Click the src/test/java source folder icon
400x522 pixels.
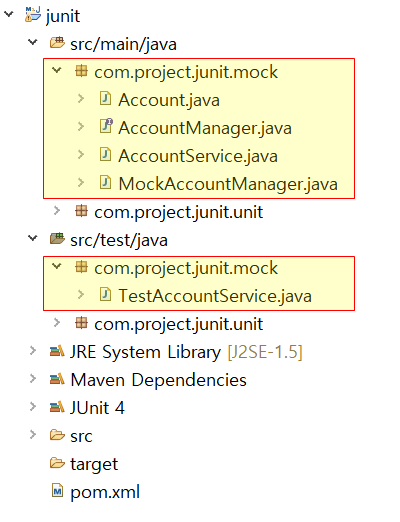57,239
